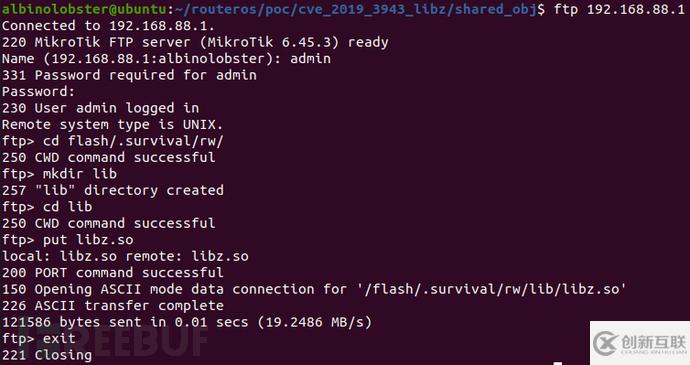This screenshot has width=690, height=365.
Task: Click the '226 ASCII transfer complete' line
Action: (x=113, y=306)
